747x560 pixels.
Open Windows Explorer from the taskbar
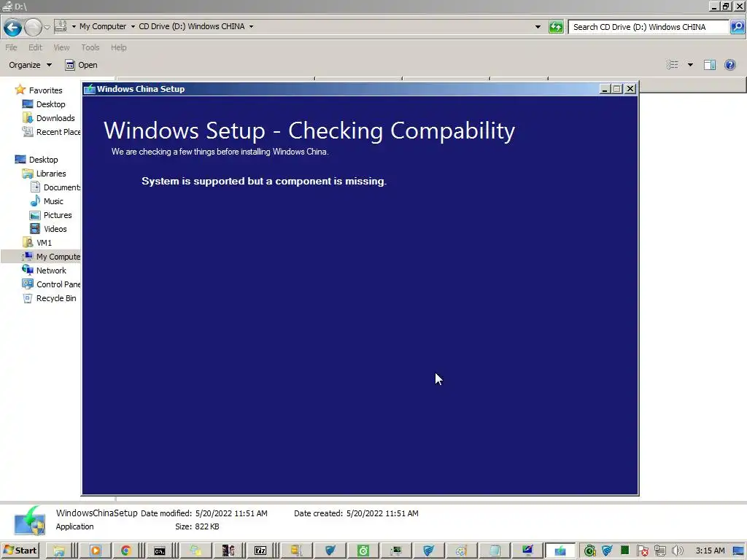tap(58, 551)
